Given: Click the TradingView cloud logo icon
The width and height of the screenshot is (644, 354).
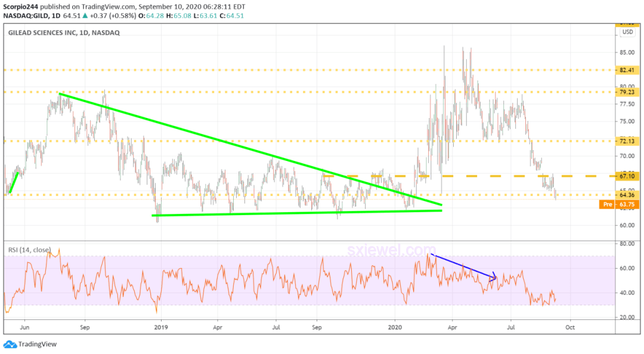Looking at the screenshot, I should [x=10, y=344].
